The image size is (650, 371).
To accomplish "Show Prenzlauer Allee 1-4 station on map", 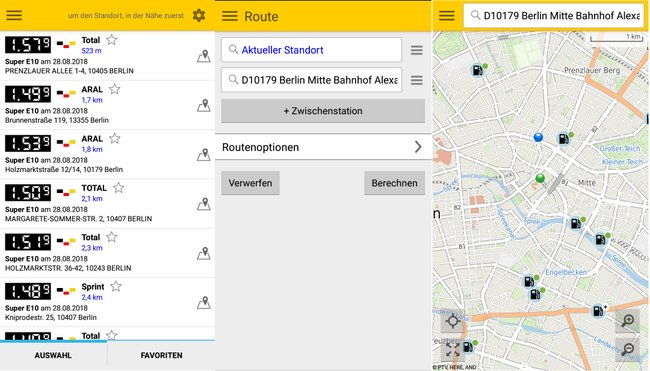I will point(204,56).
